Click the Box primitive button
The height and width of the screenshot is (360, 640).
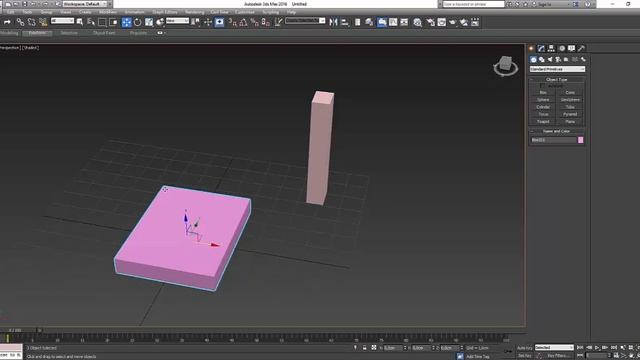point(543,93)
